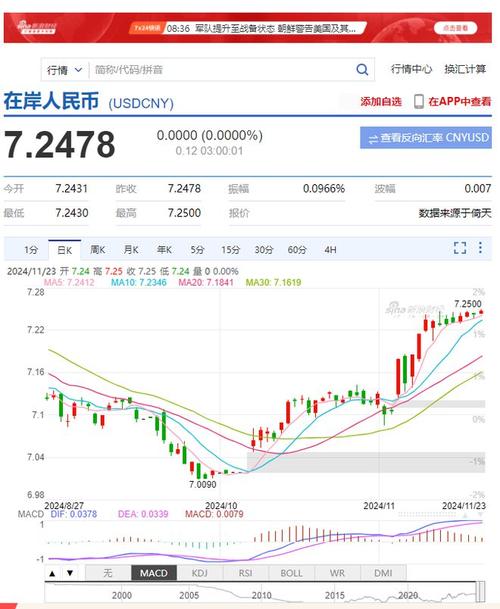Click 在APP中查看 link
500x609 pixels.
[x=460, y=102]
